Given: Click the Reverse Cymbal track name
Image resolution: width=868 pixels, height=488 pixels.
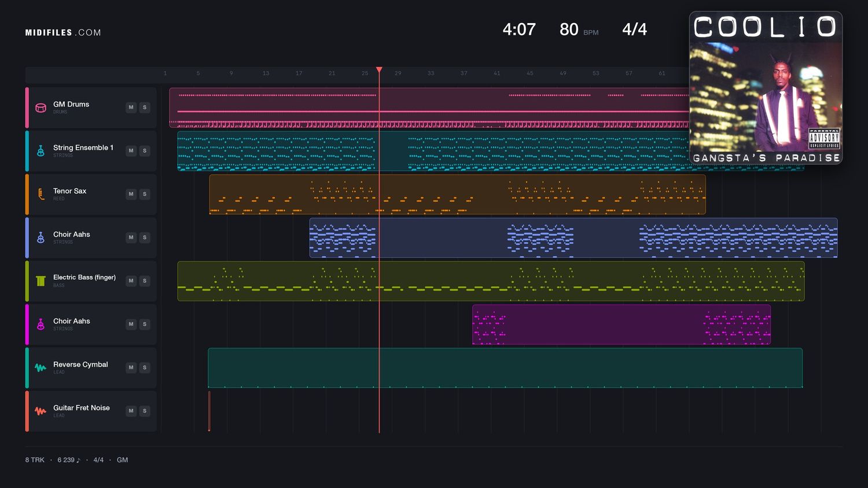Looking at the screenshot, I should [x=80, y=365].
